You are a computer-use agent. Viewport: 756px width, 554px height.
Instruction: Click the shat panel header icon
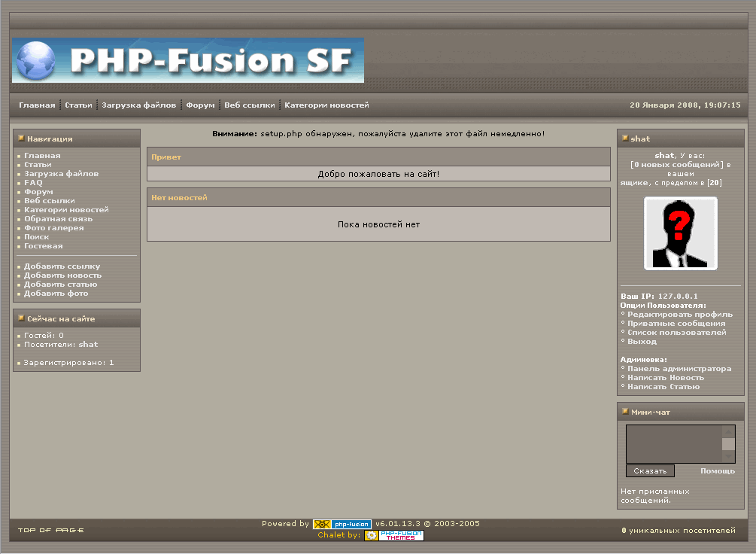click(625, 138)
